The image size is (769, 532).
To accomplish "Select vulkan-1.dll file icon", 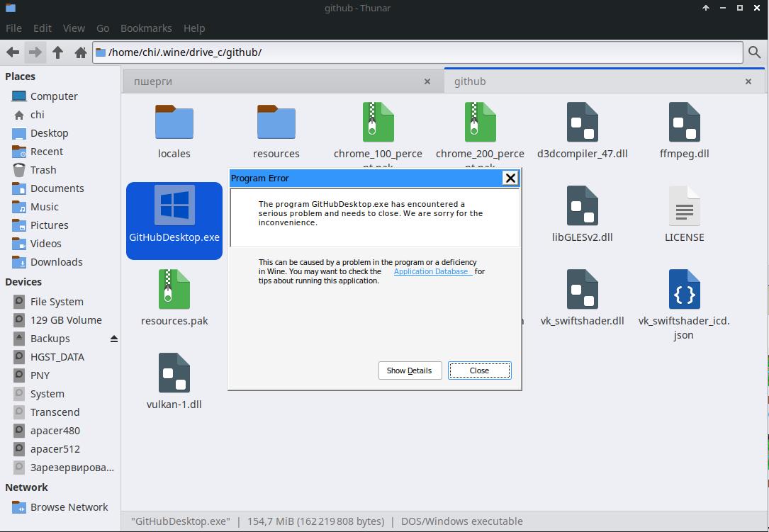I will click(174, 373).
